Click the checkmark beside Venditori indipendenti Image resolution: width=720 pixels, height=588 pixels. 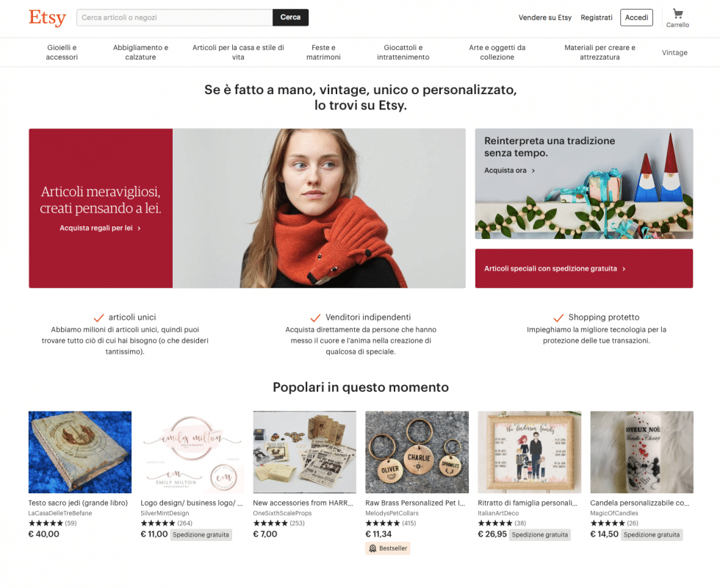point(315,318)
